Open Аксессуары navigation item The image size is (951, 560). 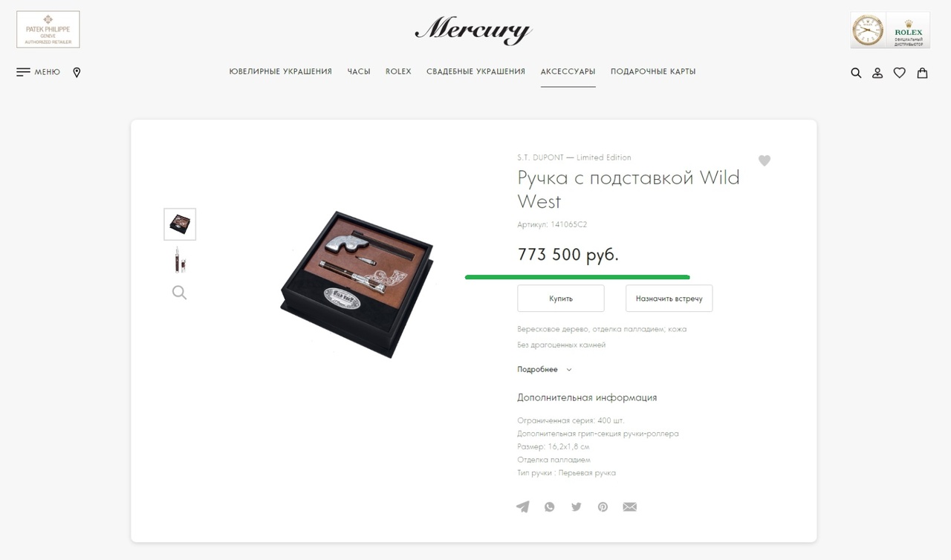(x=568, y=71)
